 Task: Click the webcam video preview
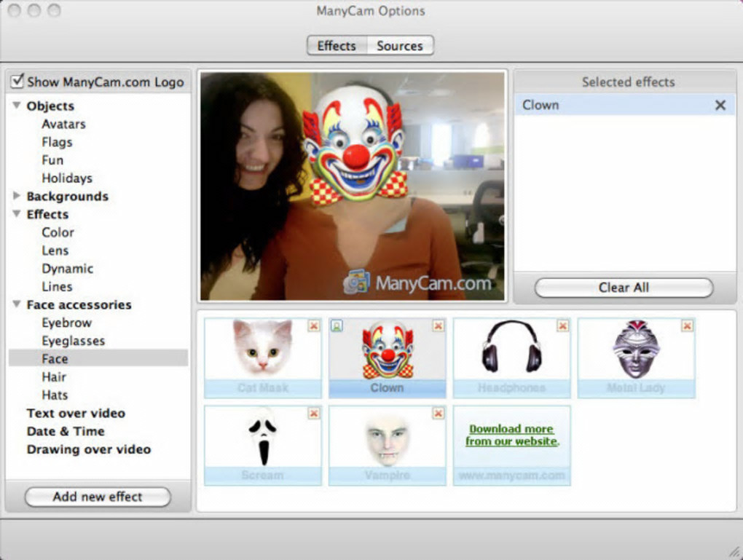point(353,186)
